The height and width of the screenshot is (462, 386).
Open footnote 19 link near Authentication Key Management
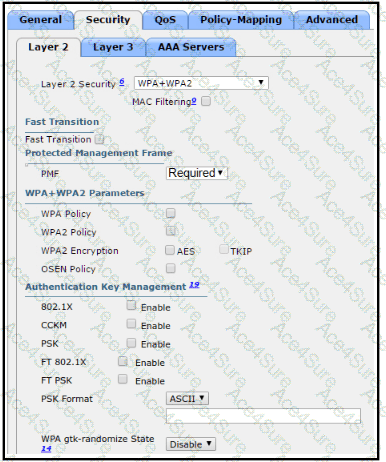click(194, 285)
